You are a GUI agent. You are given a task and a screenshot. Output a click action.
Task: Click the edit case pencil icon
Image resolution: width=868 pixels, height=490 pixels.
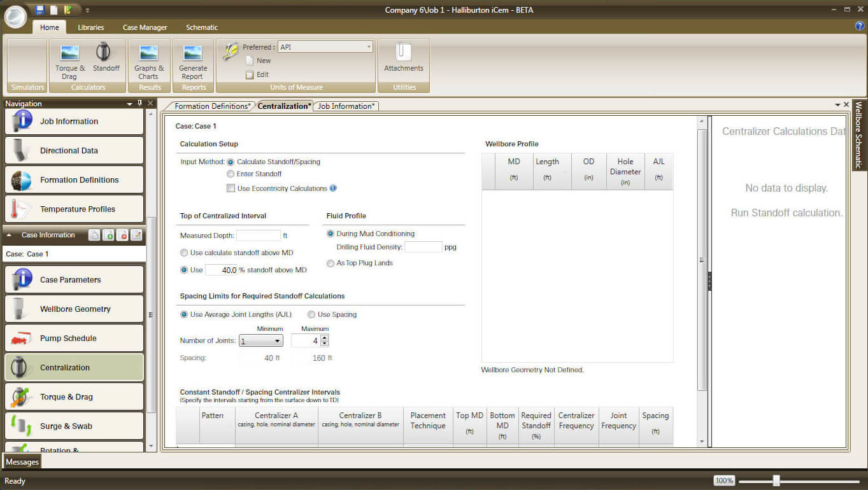point(136,235)
